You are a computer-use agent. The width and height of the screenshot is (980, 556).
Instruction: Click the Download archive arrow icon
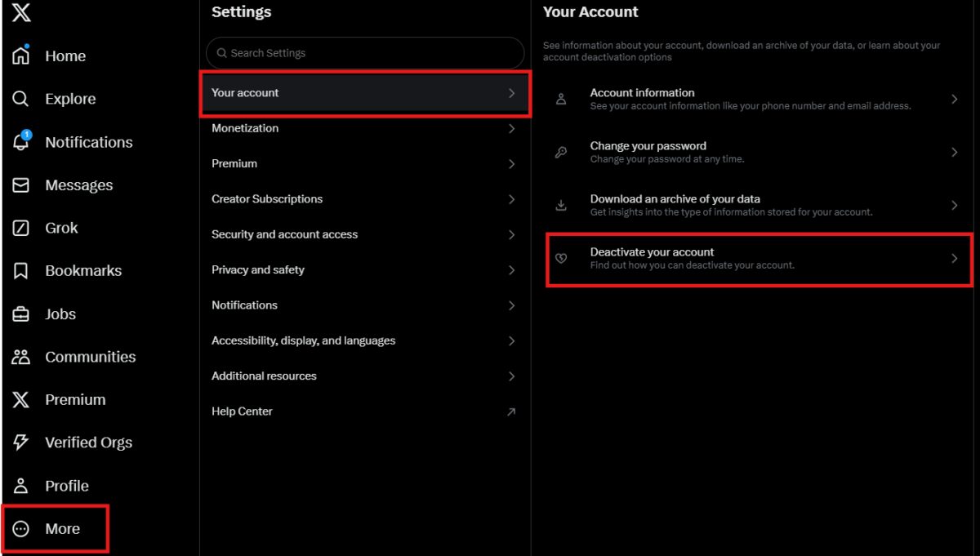coord(561,205)
